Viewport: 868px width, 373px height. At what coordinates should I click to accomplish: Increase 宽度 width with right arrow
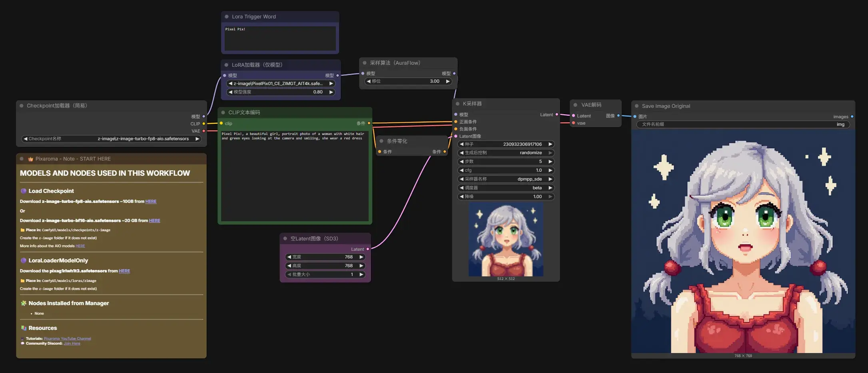click(361, 257)
